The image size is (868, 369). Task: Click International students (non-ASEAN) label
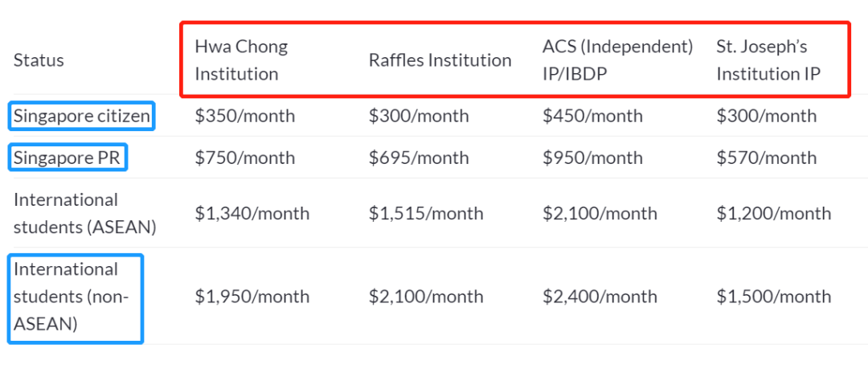[x=71, y=297]
